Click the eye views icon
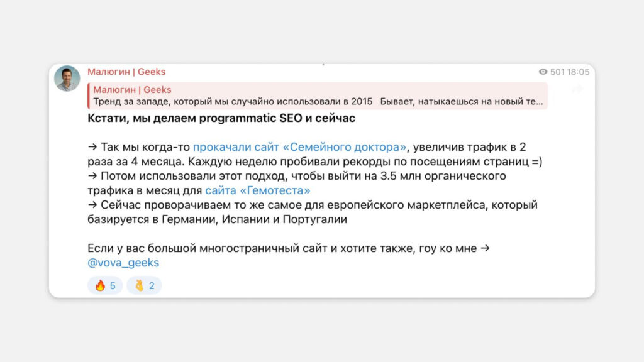 [543, 72]
